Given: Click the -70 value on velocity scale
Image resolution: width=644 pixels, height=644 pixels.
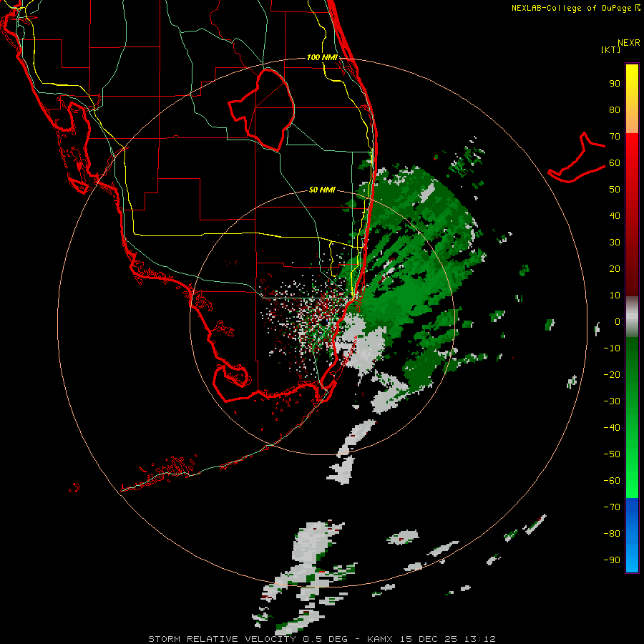Looking at the screenshot, I should pyautogui.click(x=612, y=507).
